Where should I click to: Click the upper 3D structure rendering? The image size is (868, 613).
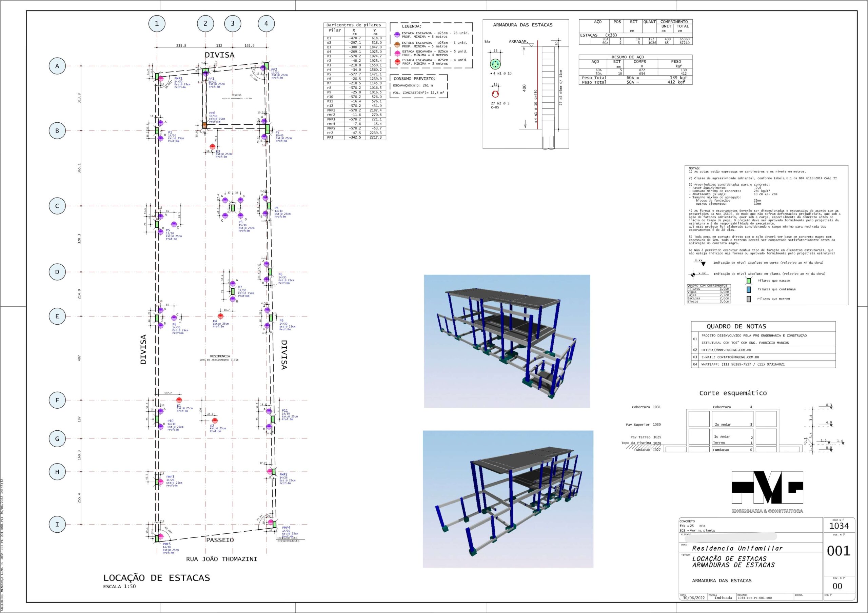pyautogui.click(x=507, y=341)
